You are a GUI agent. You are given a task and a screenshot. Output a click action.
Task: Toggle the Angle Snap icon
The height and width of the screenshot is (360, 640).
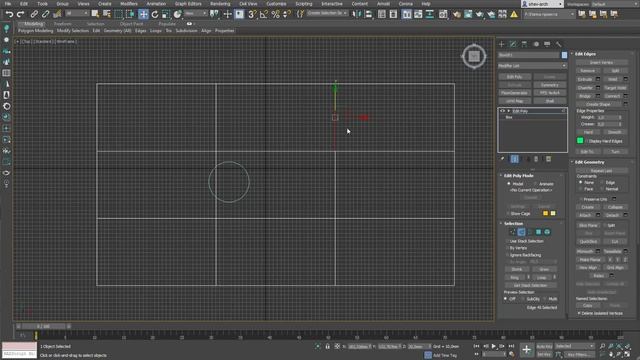264,14
